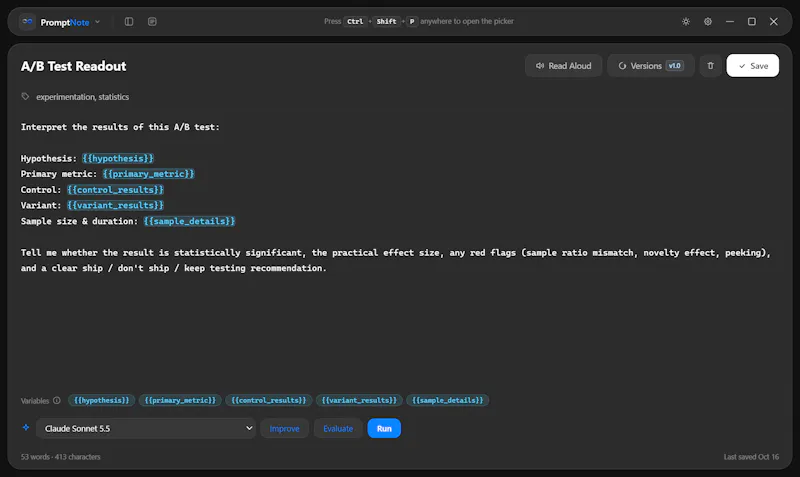This screenshot has width=800, height=477.
Task: Click the Read Aloud button
Action: point(563,66)
